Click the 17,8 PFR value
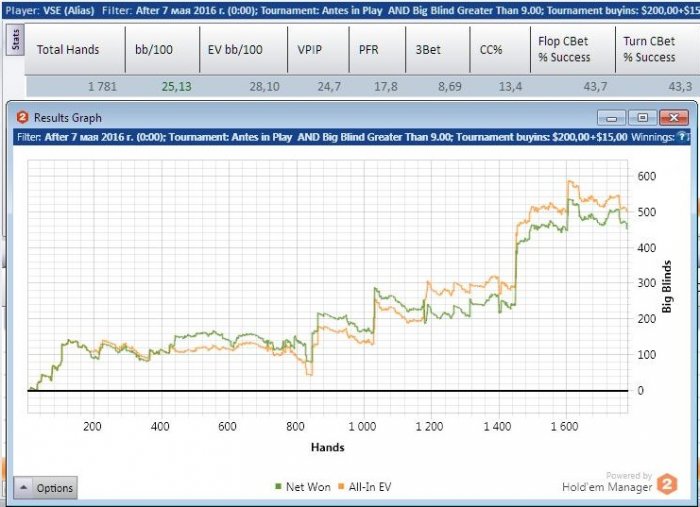The image size is (700, 507). click(386, 87)
